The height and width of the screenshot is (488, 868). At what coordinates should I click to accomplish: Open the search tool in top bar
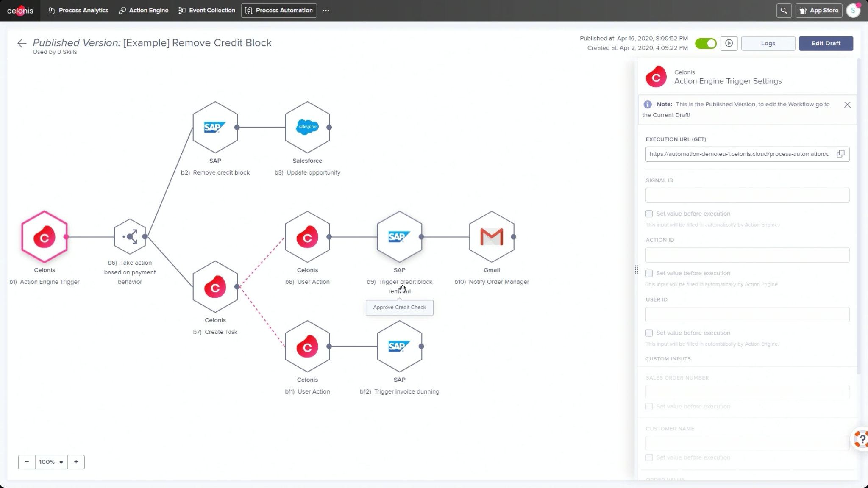tap(784, 10)
